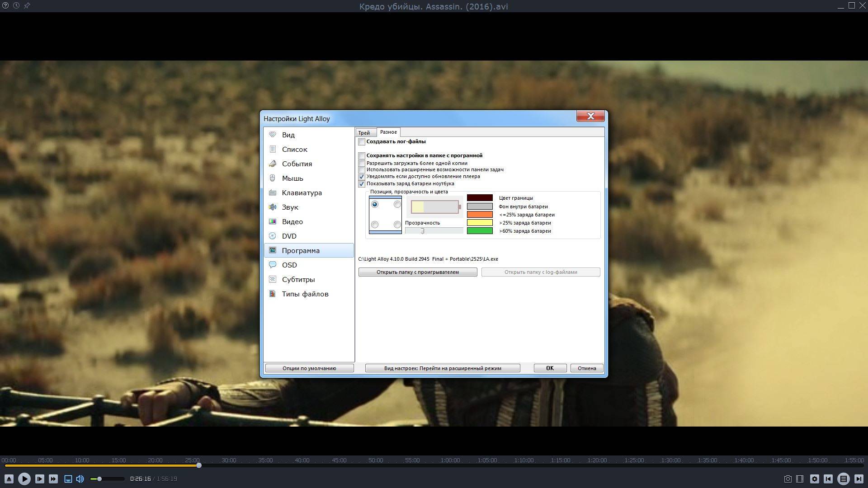Click the LA.exe program path text
Image resolution: width=868 pixels, height=488 pixels.
pyautogui.click(x=428, y=259)
